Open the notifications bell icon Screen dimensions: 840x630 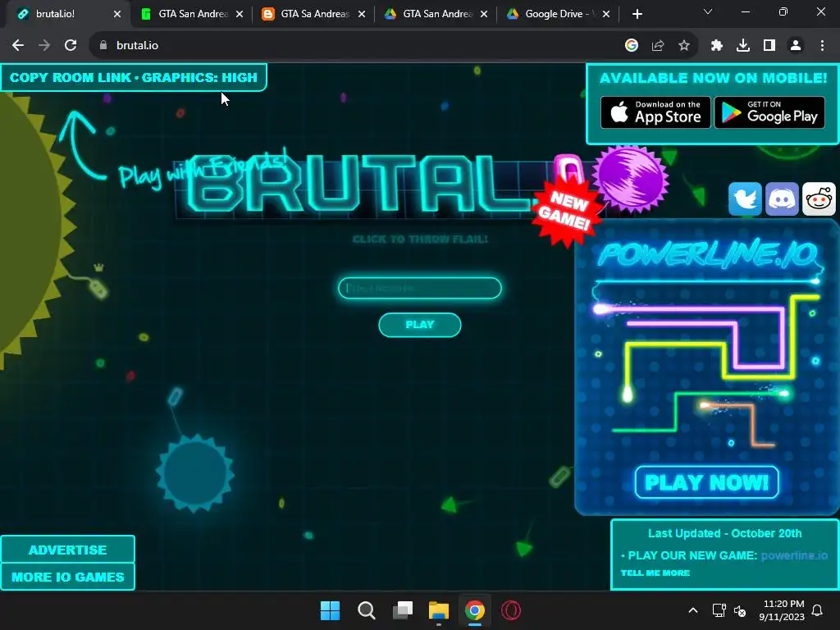pos(818,610)
